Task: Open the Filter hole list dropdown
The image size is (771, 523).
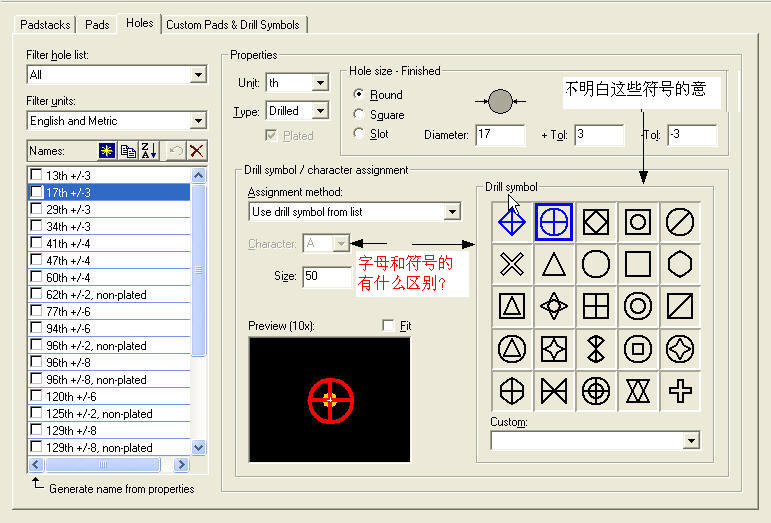Action: click(x=198, y=75)
